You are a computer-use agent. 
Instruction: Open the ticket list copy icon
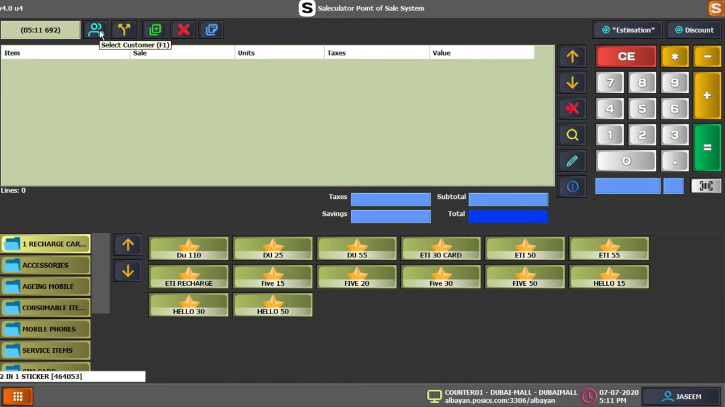tap(212, 30)
